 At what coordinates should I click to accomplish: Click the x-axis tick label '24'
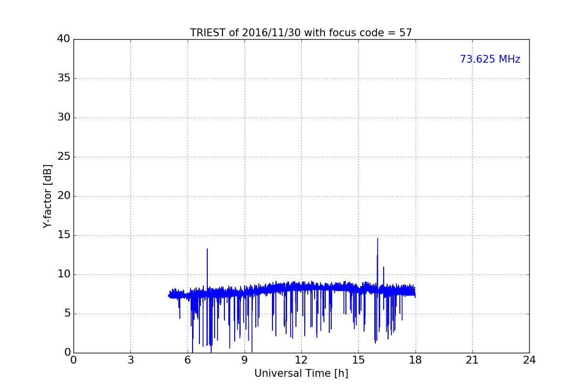(529, 360)
